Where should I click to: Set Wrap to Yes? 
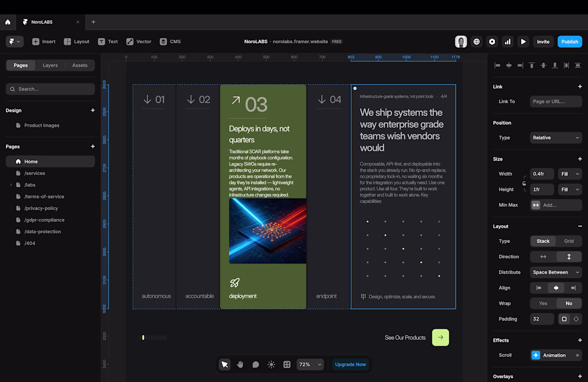point(543,303)
